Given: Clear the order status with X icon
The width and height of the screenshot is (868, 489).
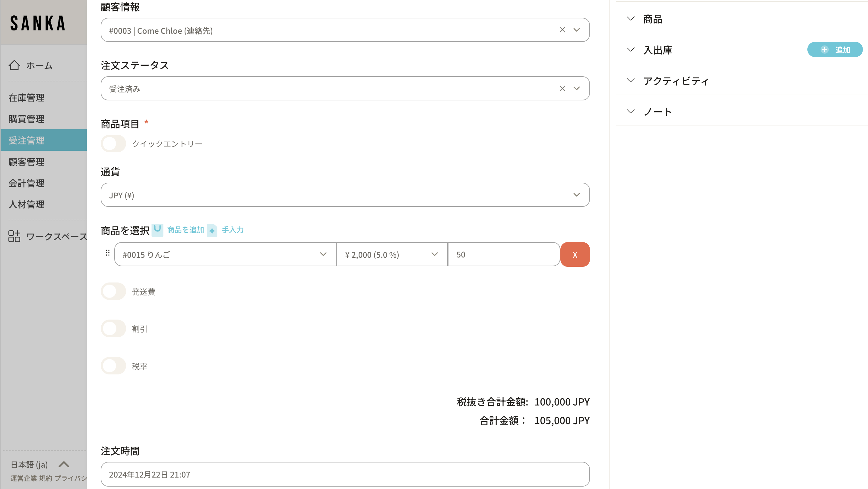Looking at the screenshot, I should coord(562,88).
